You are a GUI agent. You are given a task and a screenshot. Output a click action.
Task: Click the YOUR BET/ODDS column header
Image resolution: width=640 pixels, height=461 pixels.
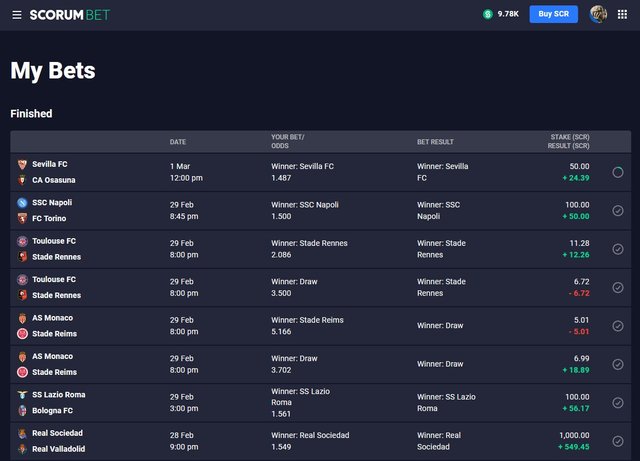point(287,141)
